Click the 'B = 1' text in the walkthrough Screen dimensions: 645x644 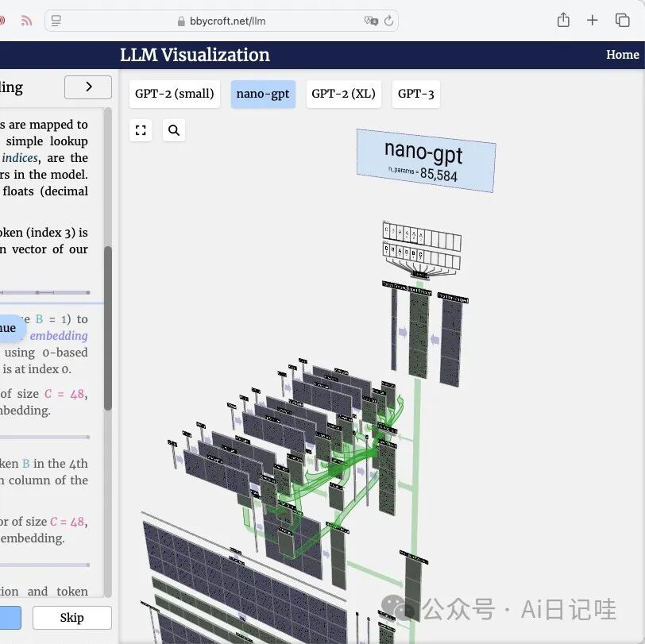coord(53,319)
